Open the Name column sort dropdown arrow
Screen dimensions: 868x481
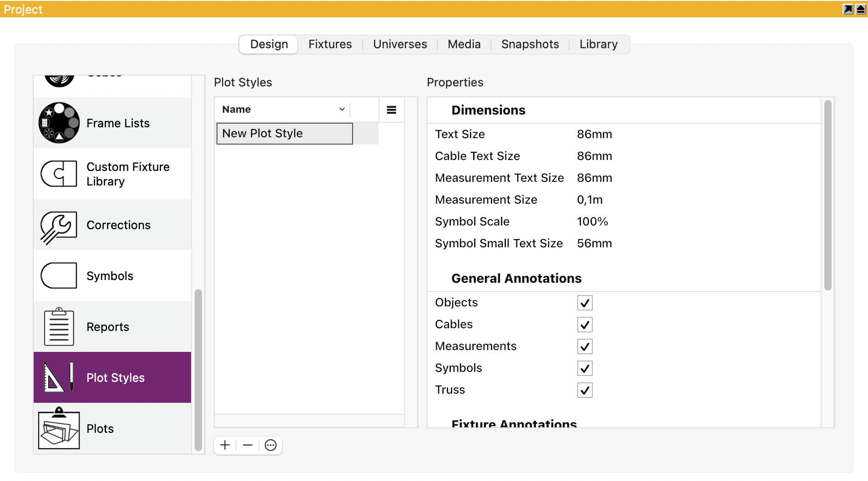342,110
